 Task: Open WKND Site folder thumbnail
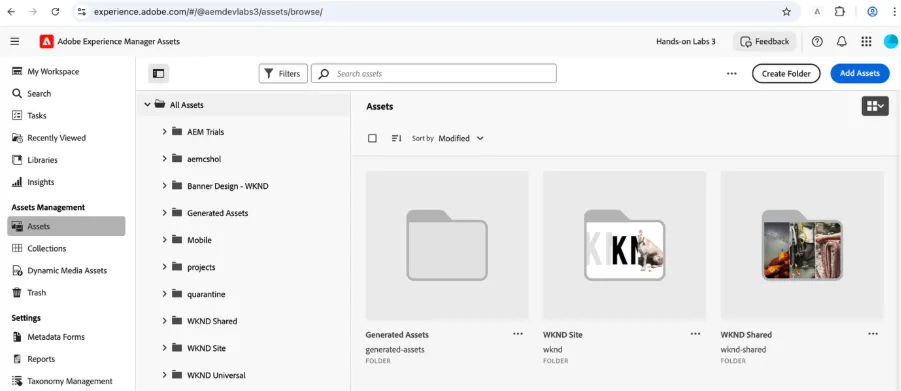tap(625, 245)
